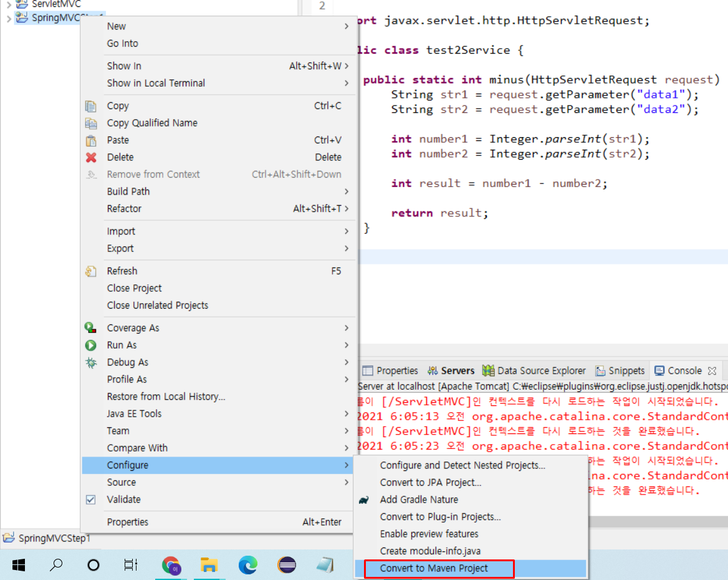This screenshot has height=580, width=728.
Task: Click the minus method declaration line
Action: [x=542, y=79]
